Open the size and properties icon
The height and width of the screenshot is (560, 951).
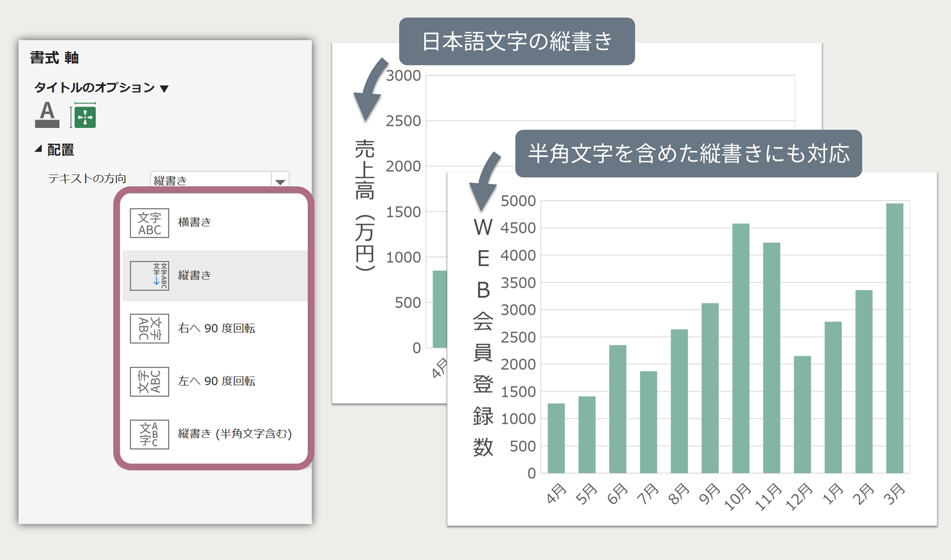coord(83,116)
